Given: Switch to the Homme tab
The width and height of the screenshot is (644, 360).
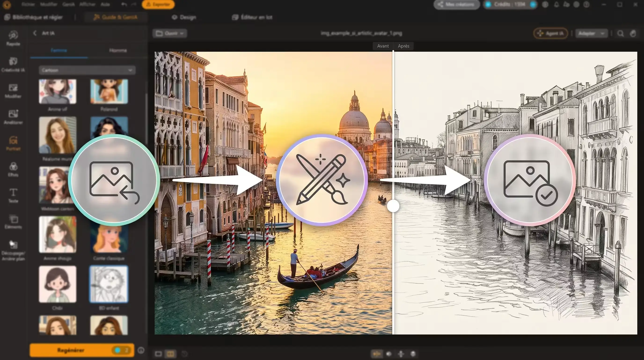Looking at the screenshot, I should pos(118,50).
